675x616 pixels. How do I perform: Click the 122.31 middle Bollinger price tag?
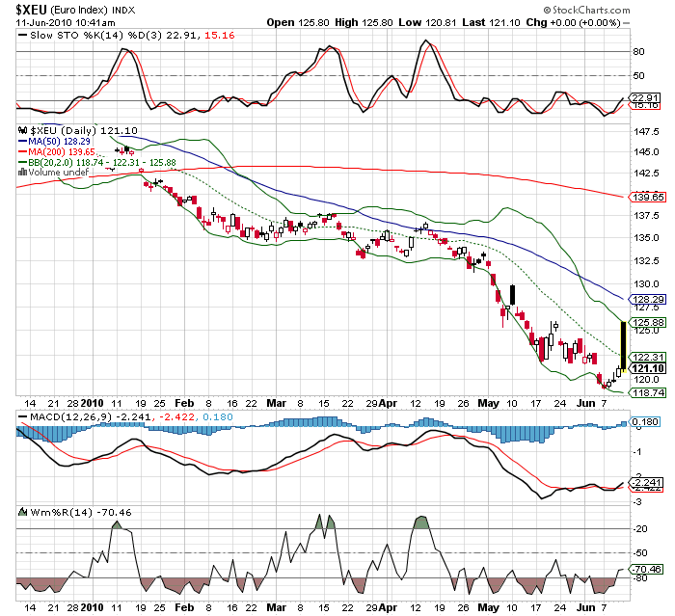coord(648,357)
